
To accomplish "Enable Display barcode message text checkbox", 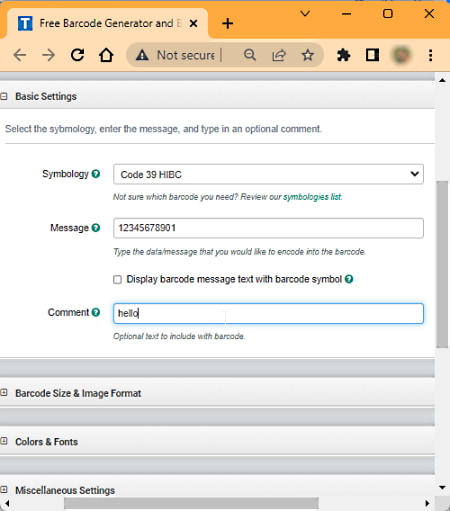I will click(117, 279).
